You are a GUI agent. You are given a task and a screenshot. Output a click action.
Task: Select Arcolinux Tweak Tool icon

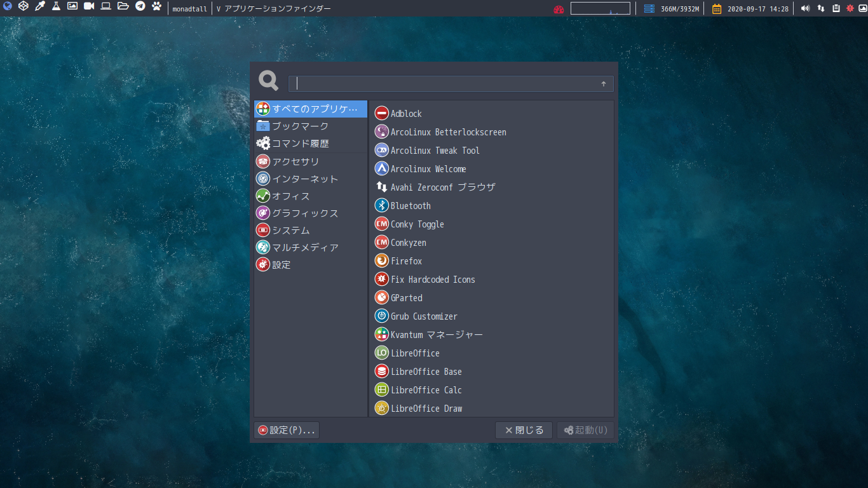click(381, 151)
